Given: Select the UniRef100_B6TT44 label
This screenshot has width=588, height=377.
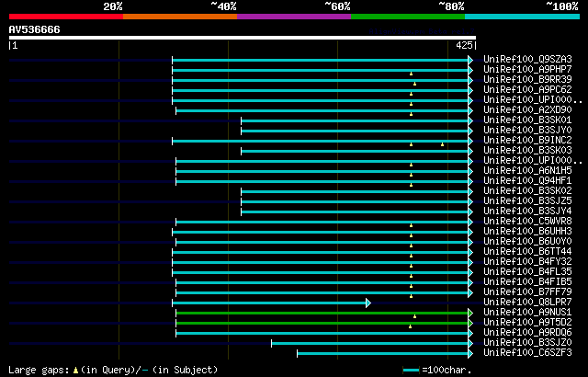Looking at the screenshot, I should pyautogui.click(x=527, y=252).
